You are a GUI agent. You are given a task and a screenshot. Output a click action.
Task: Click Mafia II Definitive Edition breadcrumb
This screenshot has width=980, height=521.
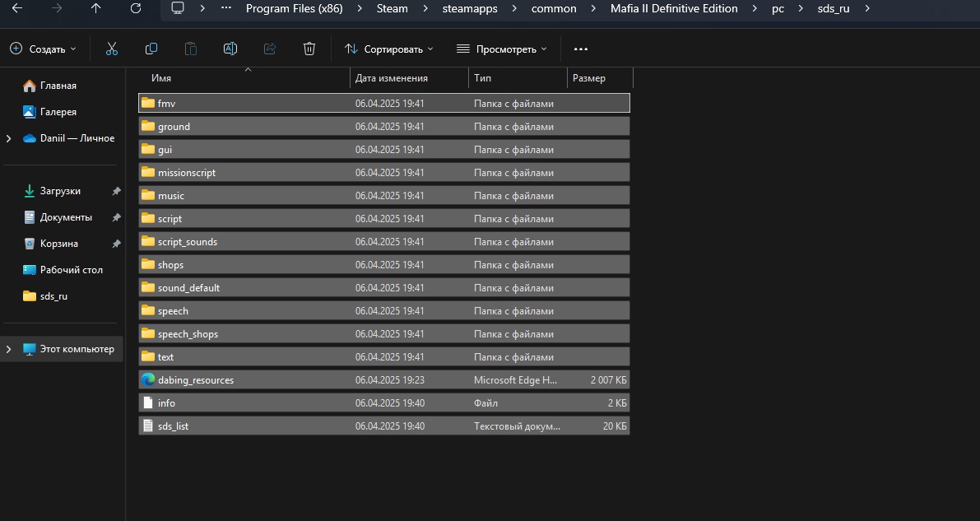point(674,8)
